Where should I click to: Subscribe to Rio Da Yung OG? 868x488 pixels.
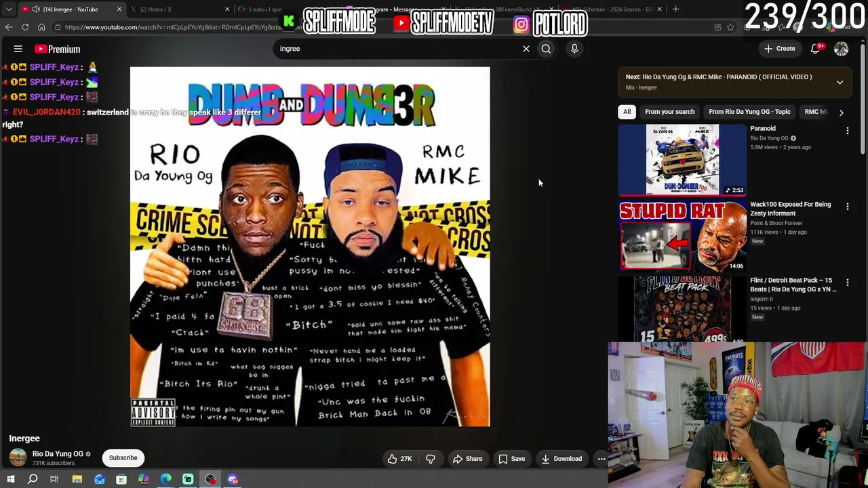[x=123, y=457]
